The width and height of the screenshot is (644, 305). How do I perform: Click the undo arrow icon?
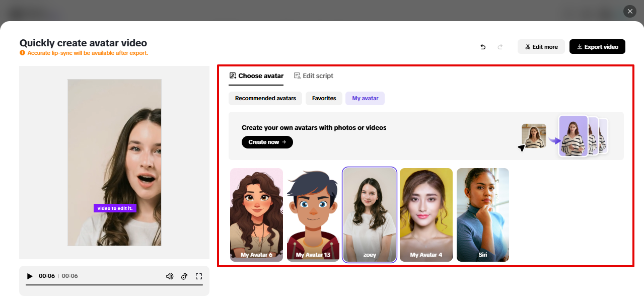click(x=483, y=47)
